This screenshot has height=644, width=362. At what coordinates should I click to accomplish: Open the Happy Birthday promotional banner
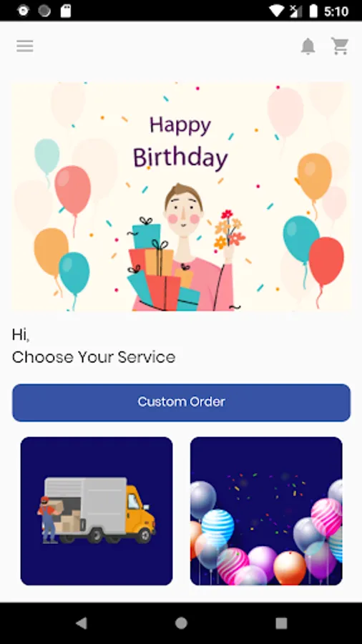[x=182, y=196]
